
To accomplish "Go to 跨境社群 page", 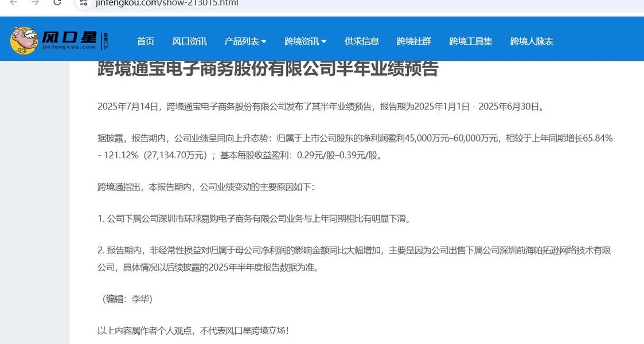I will tap(413, 41).
